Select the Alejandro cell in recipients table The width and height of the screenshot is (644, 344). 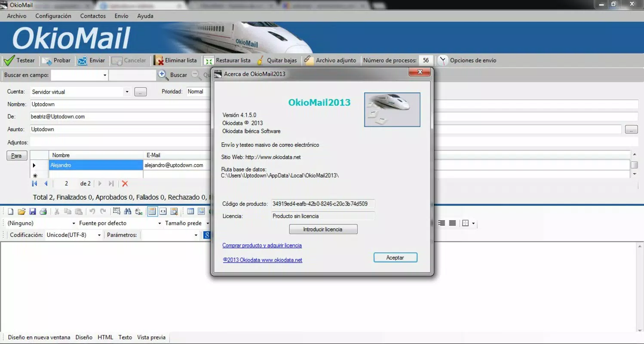[x=96, y=165]
